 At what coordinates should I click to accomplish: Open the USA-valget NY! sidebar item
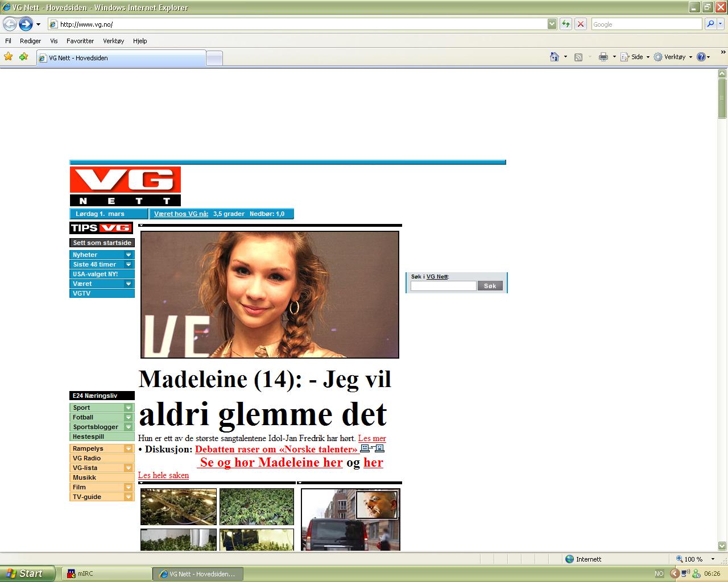point(102,274)
